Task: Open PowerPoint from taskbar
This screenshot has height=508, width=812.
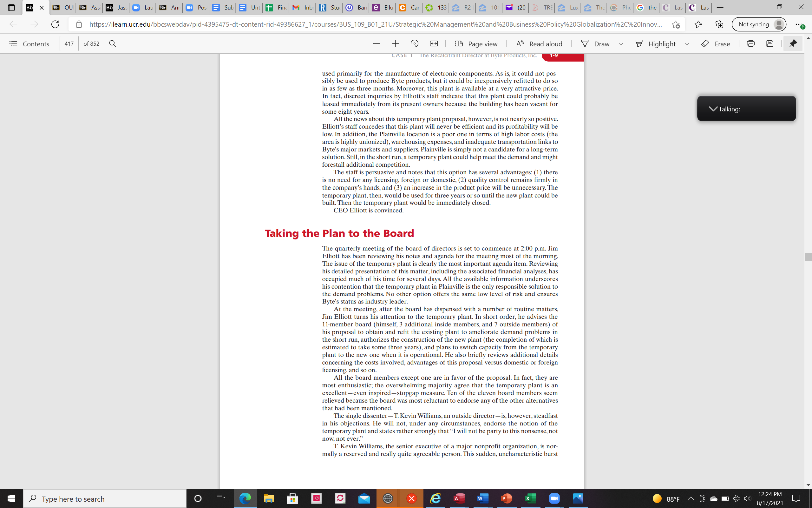Action: point(507,498)
